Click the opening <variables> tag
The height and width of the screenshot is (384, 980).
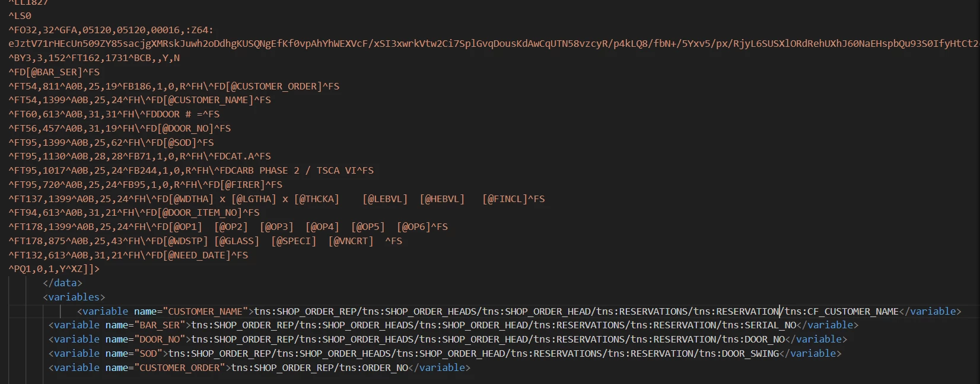pos(74,297)
